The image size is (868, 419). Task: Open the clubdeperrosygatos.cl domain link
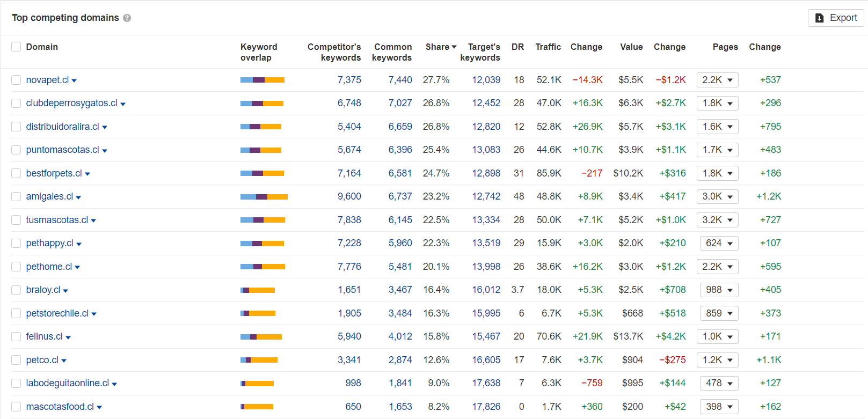click(x=71, y=103)
